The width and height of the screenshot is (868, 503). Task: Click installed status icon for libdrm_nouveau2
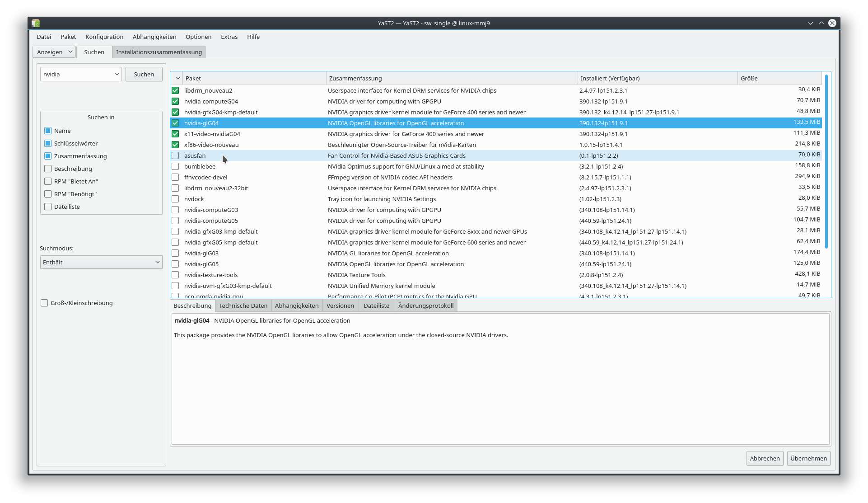[175, 90]
